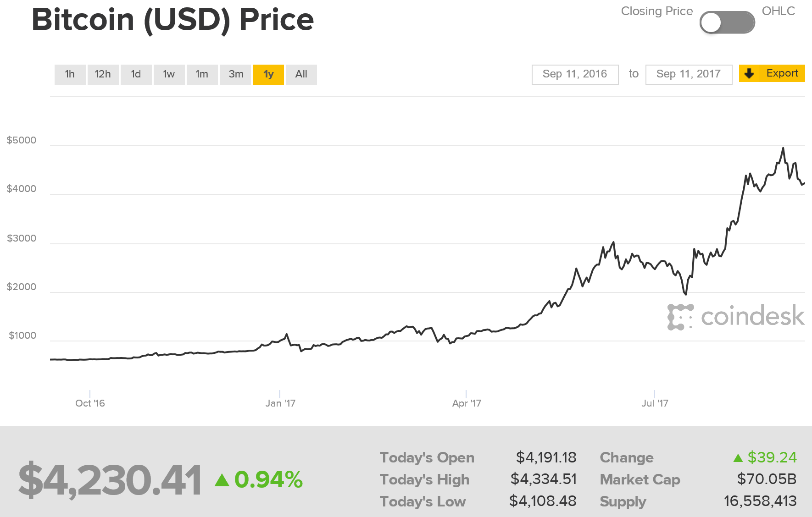Click the green price-up triangle beside 0.94%
The width and height of the screenshot is (812, 517).
click(222, 480)
